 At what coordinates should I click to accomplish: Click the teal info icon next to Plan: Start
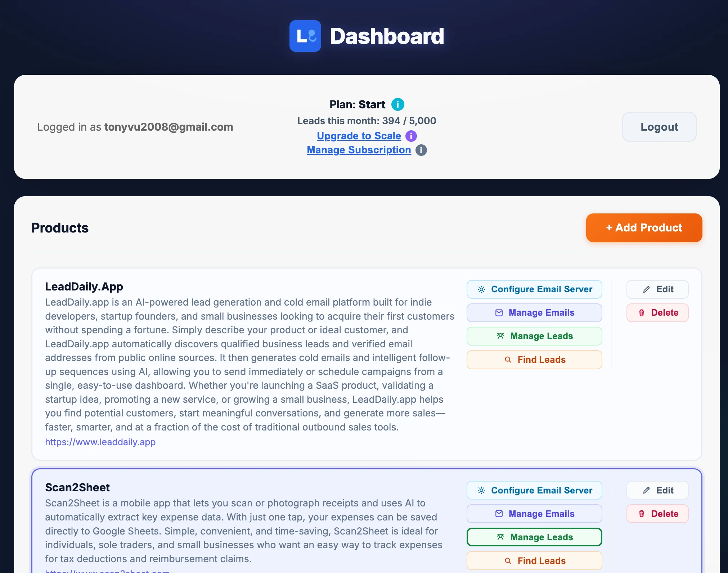coord(398,104)
